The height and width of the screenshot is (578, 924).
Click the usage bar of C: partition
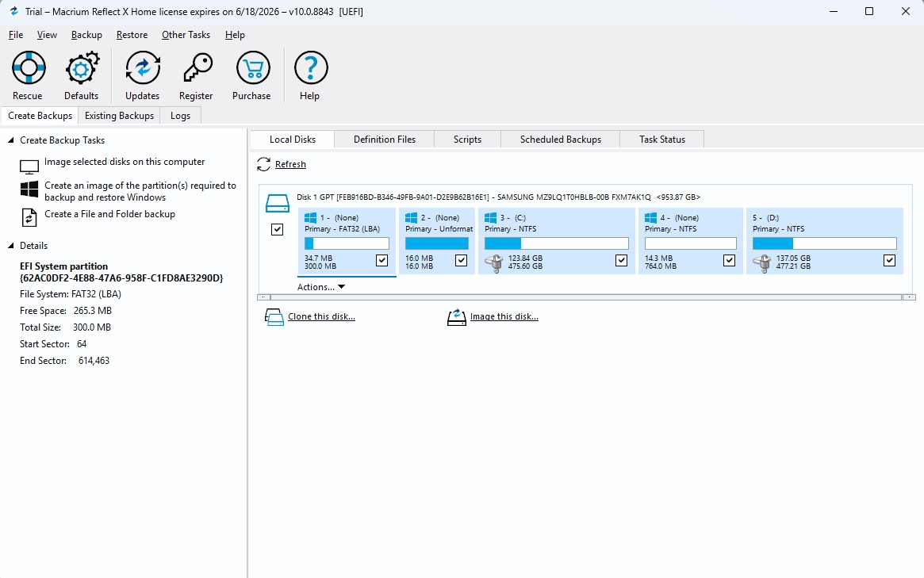click(556, 243)
